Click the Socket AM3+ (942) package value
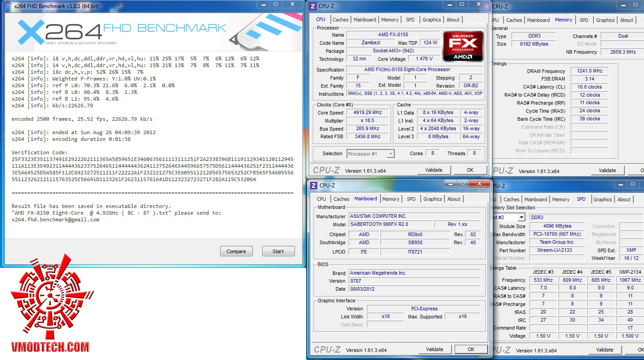This screenshot has height=360, width=644. 393,51
